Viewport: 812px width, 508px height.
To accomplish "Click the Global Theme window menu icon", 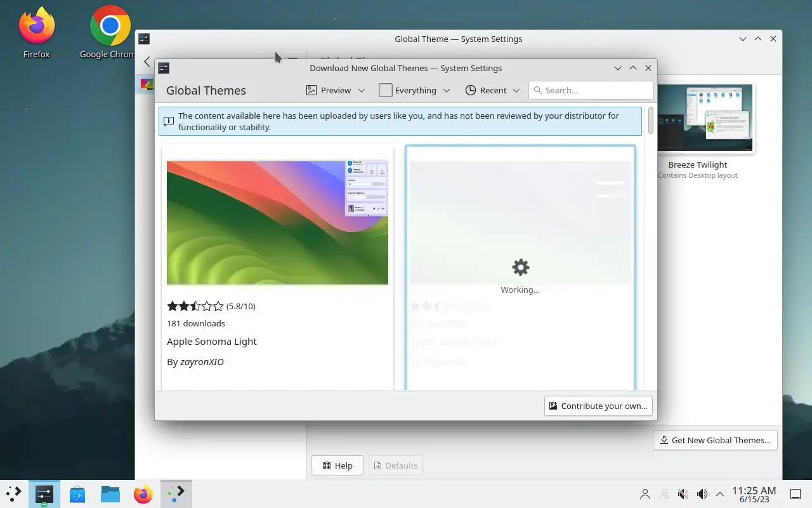I will [x=144, y=39].
